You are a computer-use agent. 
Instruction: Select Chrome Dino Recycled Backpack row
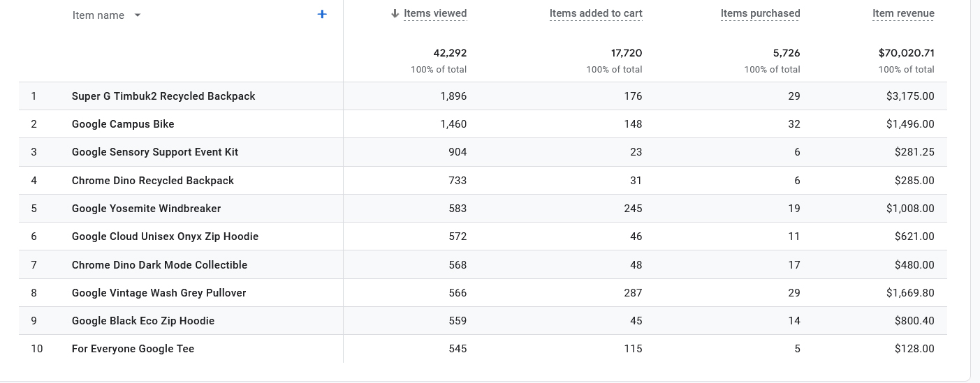click(152, 181)
